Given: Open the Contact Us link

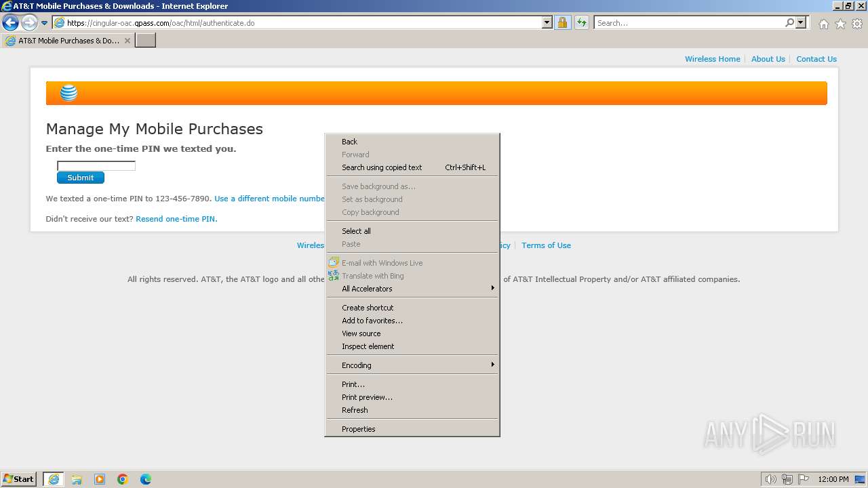Looking at the screenshot, I should [816, 59].
